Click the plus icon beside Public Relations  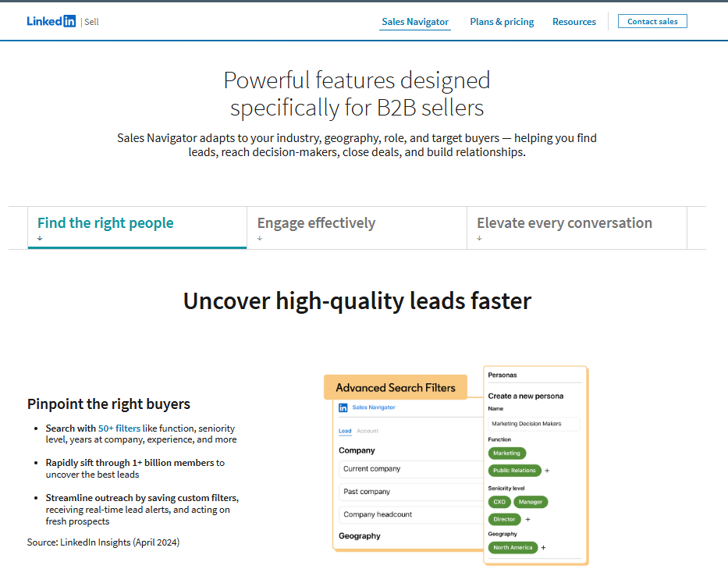click(x=547, y=471)
